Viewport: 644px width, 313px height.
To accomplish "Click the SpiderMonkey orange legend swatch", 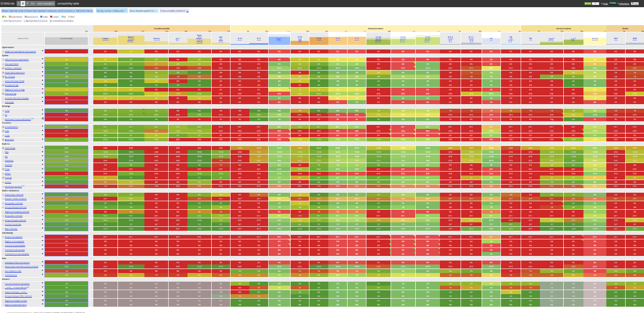I will 10,17.
